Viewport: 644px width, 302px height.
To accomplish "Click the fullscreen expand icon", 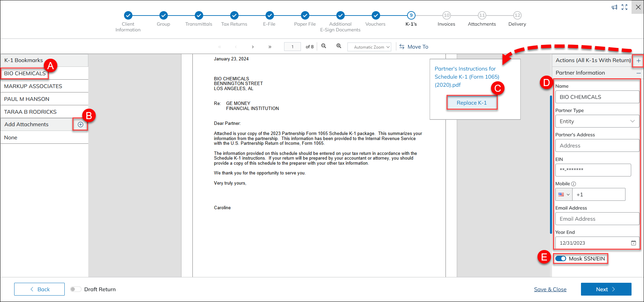I will 624,7.
